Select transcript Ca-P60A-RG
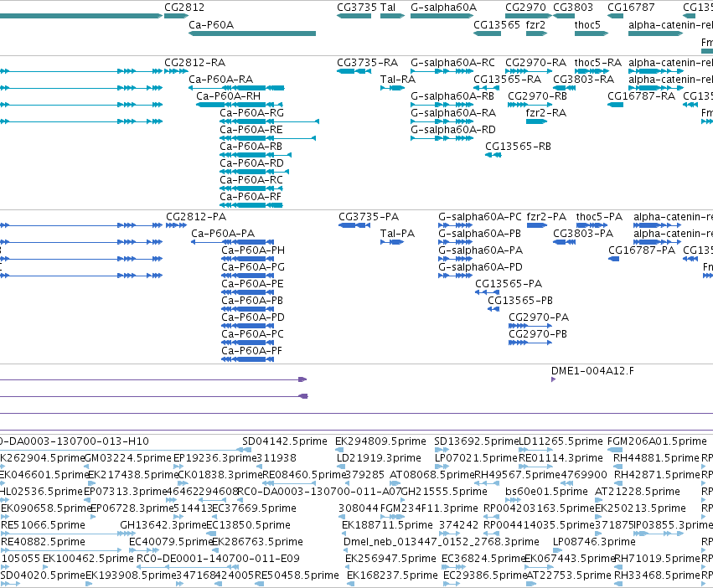 pos(269,121)
